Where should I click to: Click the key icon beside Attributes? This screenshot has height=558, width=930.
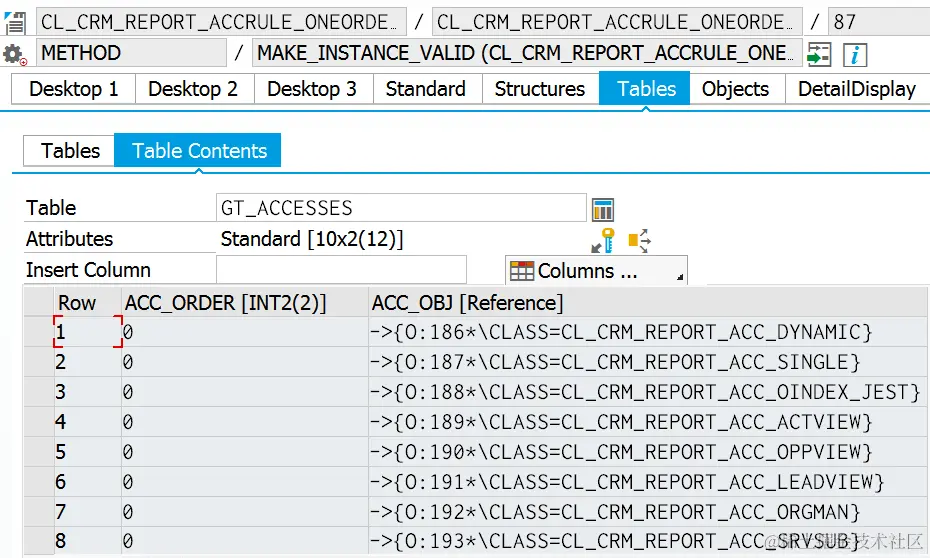(603, 240)
